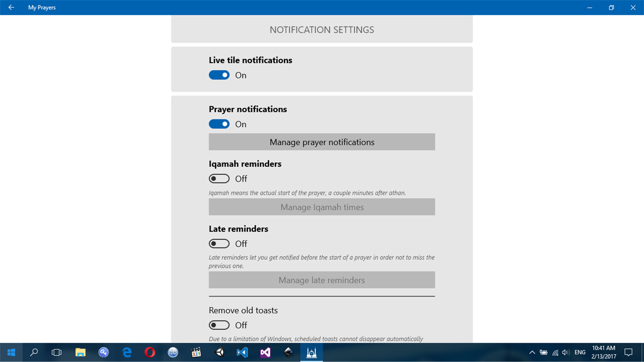Launch Microsoft Edge from taskbar
The height and width of the screenshot is (362, 644).
pos(127,352)
